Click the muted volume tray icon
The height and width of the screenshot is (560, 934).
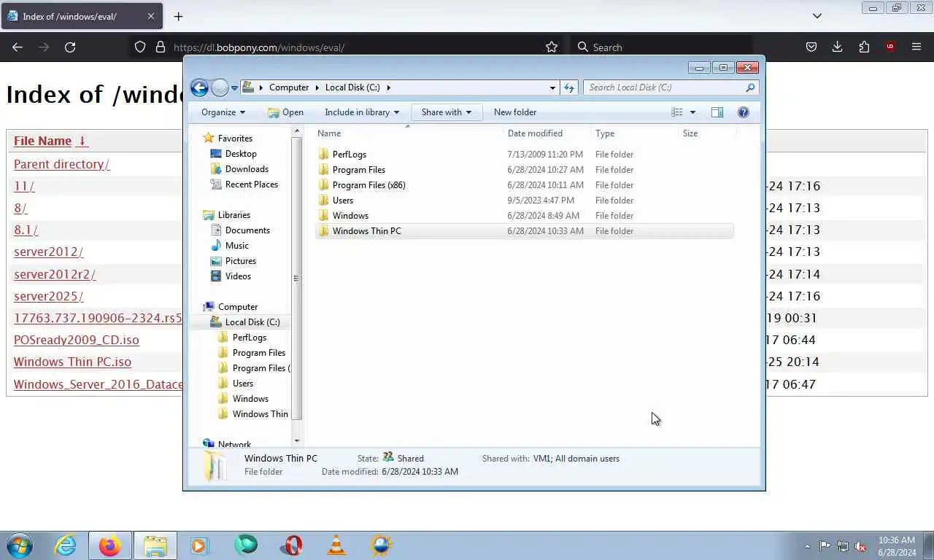[x=860, y=546]
